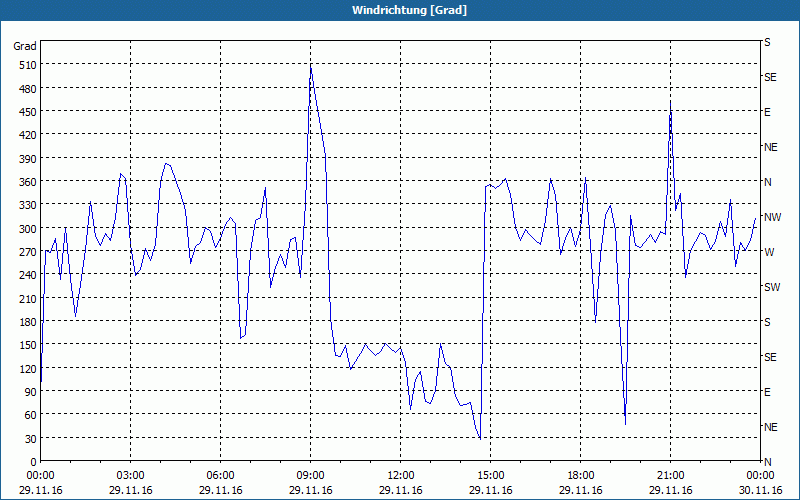Screen dimensions: 800x500
Task: Click the curve's lowest dip just before 15:00
Action: pos(480,438)
